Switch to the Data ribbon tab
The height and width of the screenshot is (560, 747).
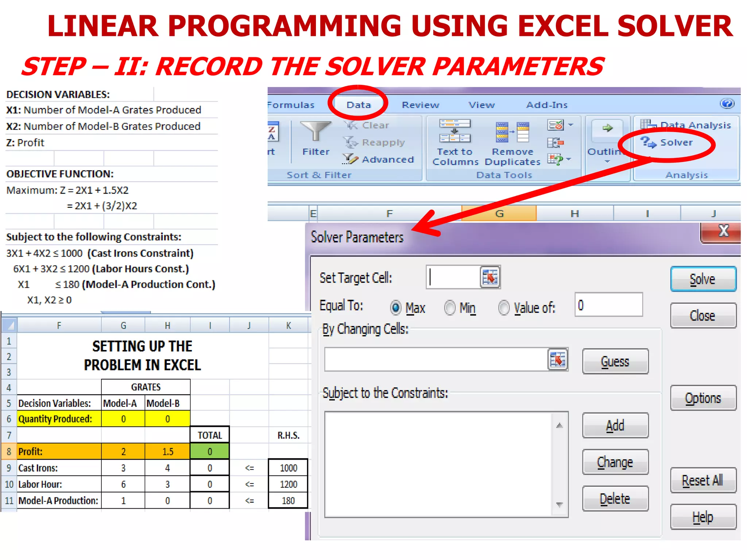coord(358,105)
